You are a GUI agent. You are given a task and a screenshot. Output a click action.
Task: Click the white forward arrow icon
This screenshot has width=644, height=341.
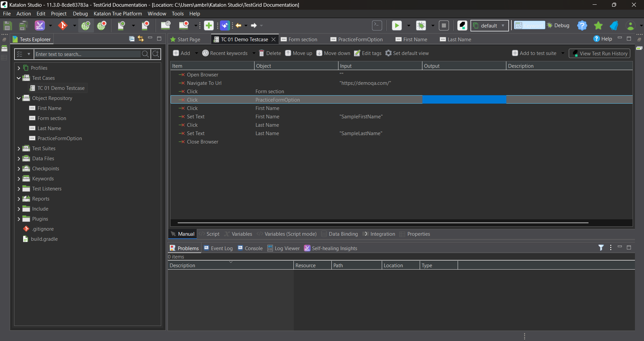pyautogui.click(x=254, y=25)
